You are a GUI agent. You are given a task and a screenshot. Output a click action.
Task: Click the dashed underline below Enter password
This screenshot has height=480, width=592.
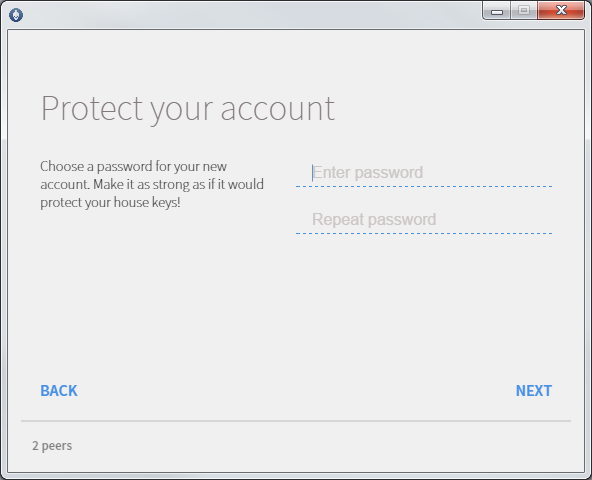click(x=424, y=187)
